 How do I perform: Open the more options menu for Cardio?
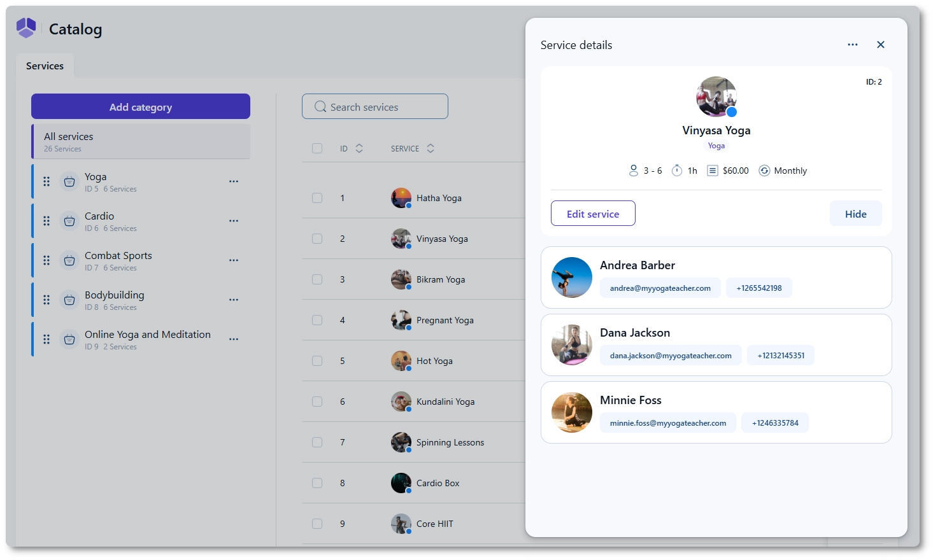(234, 221)
